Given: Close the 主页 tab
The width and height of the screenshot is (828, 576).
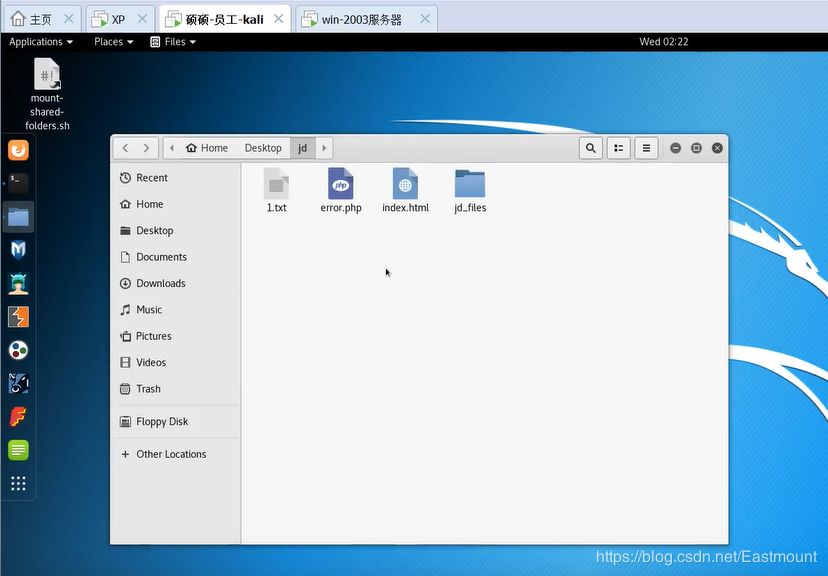Looking at the screenshot, I should 69,19.
